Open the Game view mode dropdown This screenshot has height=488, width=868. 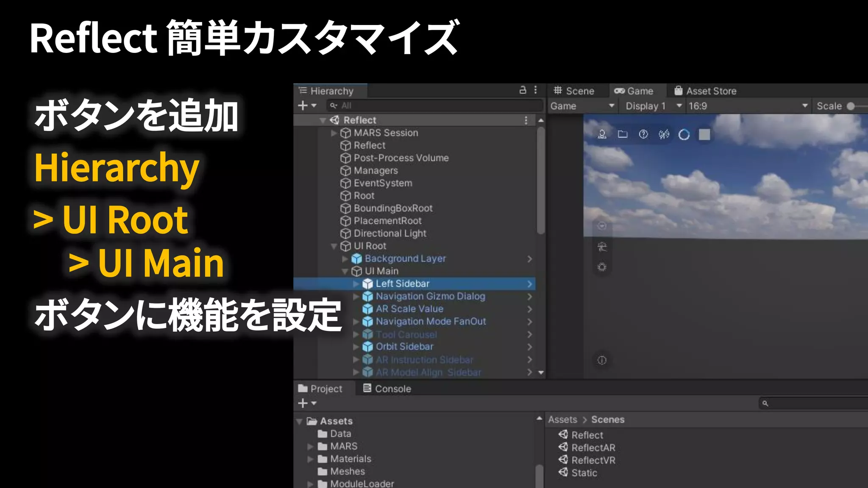point(582,106)
